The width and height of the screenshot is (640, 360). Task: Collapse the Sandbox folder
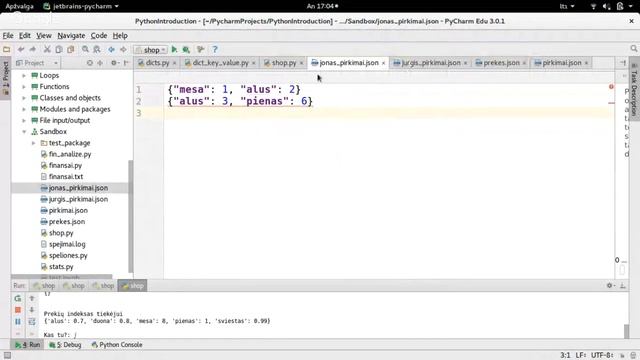(24, 132)
